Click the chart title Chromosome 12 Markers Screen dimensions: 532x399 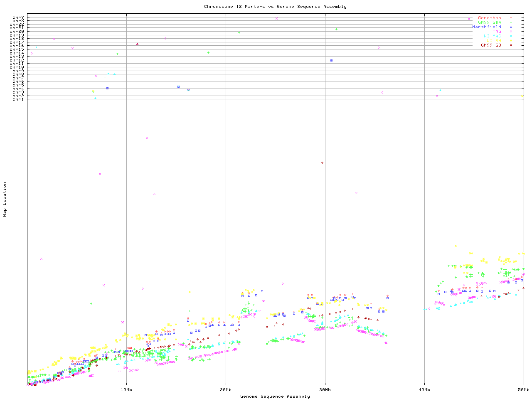tap(275, 7)
